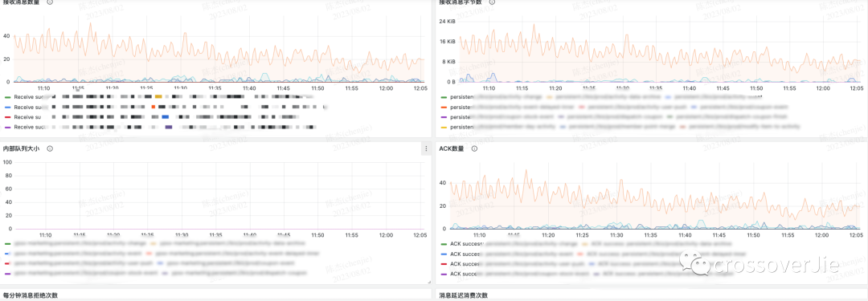The height and width of the screenshot is (301, 868).
Task: Click 11:10 time label in 内部队列大小 chart
Action: [46, 234]
